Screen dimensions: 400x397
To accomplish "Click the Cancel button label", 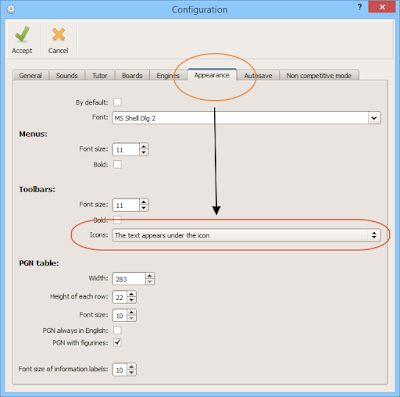I will (58, 51).
